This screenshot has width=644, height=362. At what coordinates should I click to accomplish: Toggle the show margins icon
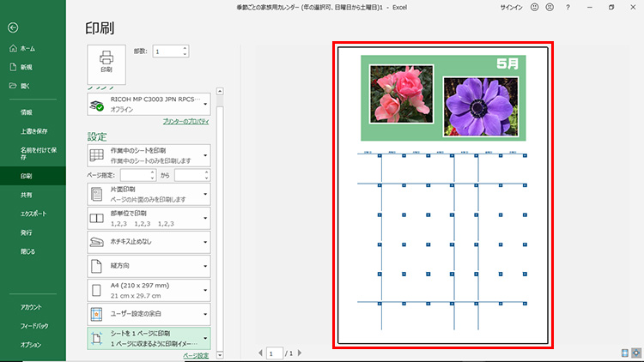623,352
